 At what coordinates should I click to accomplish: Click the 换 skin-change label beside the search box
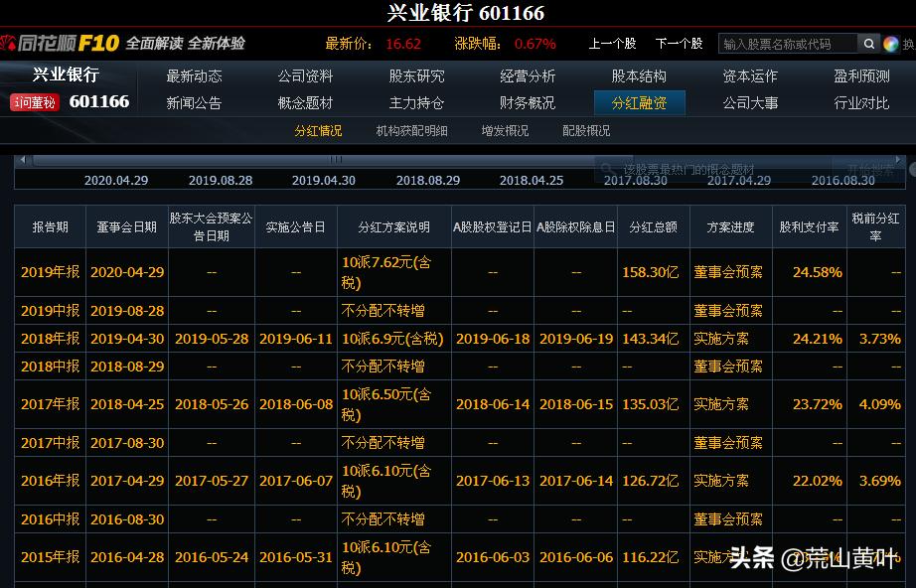click(x=907, y=45)
